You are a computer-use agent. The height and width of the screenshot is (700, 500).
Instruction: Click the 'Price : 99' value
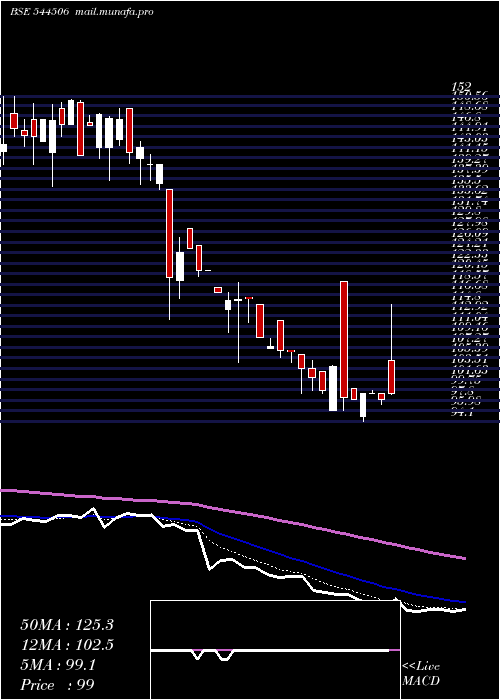[x=57, y=685]
